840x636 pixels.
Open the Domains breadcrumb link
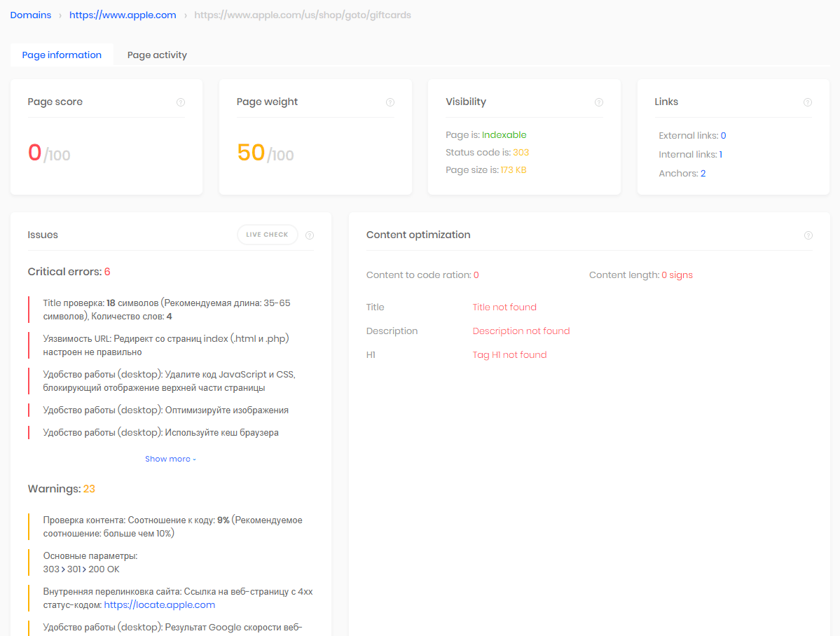click(31, 15)
